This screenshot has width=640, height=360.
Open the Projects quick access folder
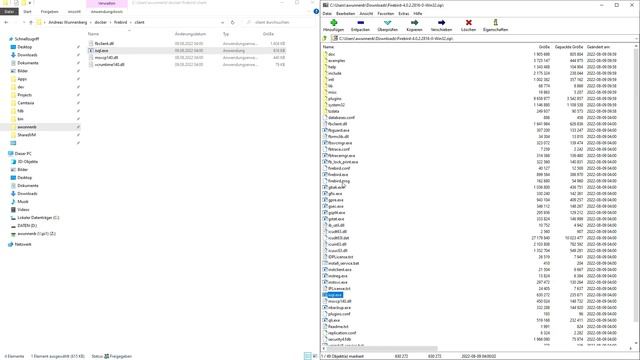pyautogui.click(x=24, y=95)
